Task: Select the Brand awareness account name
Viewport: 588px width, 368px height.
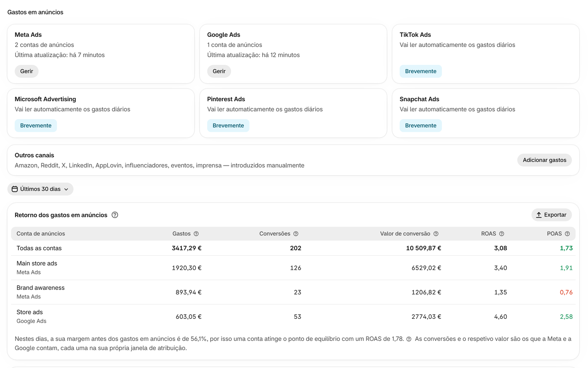Action: point(40,288)
